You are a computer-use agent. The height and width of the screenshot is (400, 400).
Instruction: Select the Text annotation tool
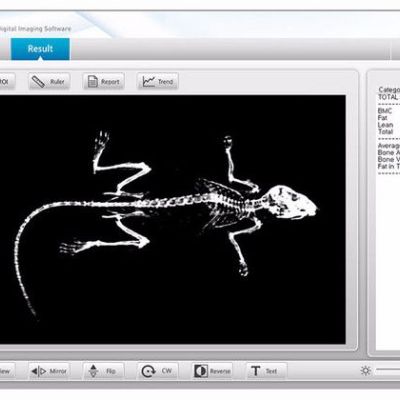pos(266,371)
